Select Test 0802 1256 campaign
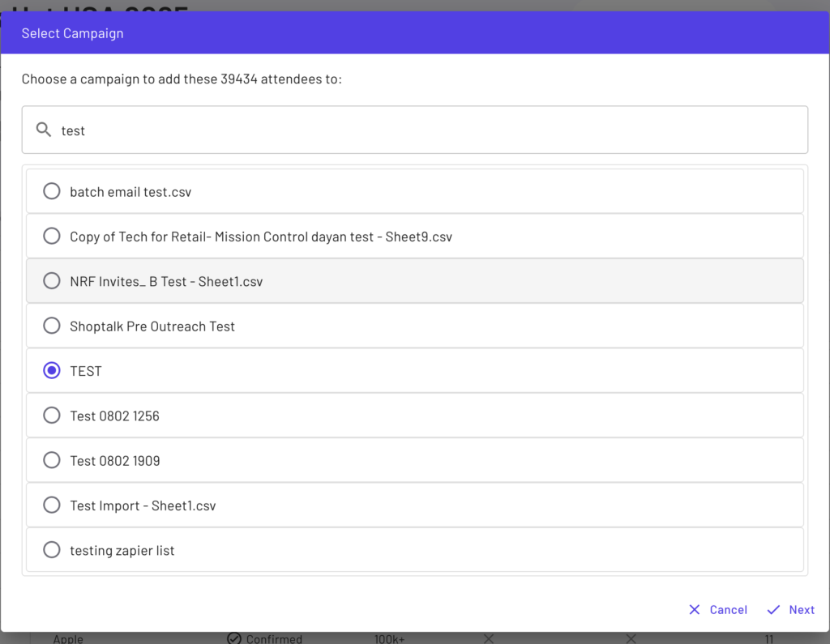 [51, 415]
